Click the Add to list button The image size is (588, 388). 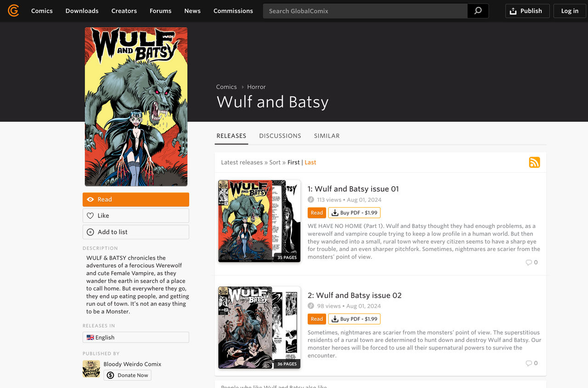click(136, 232)
